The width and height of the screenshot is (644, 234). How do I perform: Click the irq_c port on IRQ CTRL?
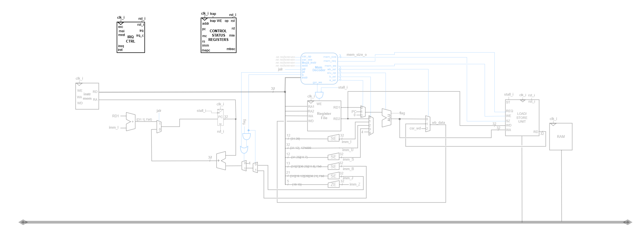coord(140,35)
